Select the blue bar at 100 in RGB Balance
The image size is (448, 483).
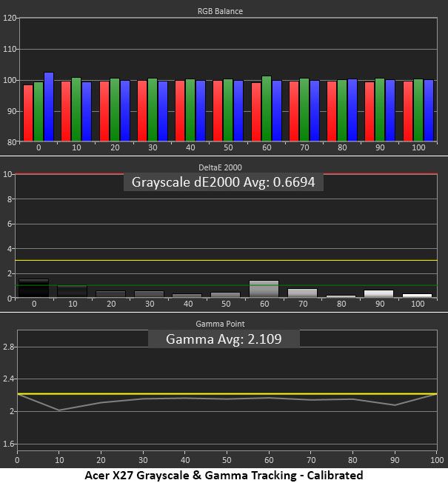429,111
